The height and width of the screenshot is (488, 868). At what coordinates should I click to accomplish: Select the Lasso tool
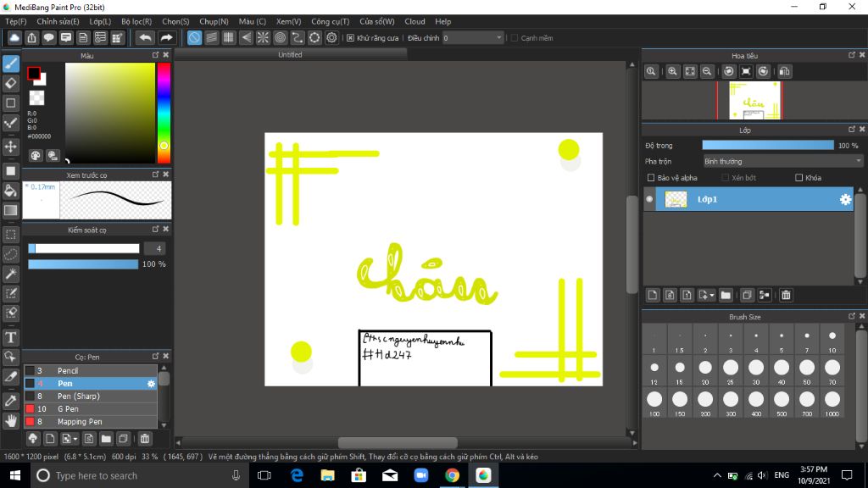(x=11, y=254)
